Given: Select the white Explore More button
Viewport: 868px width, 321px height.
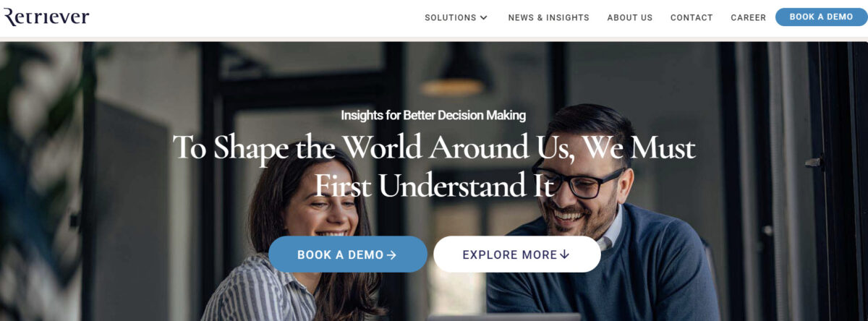Looking at the screenshot, I should pos(516,254).
